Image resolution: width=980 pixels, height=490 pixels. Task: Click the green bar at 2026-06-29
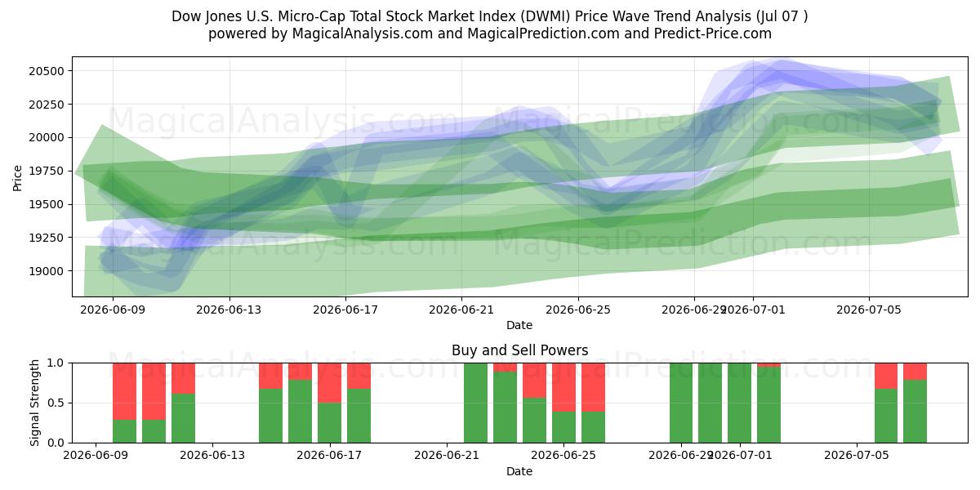pos(680,403)
